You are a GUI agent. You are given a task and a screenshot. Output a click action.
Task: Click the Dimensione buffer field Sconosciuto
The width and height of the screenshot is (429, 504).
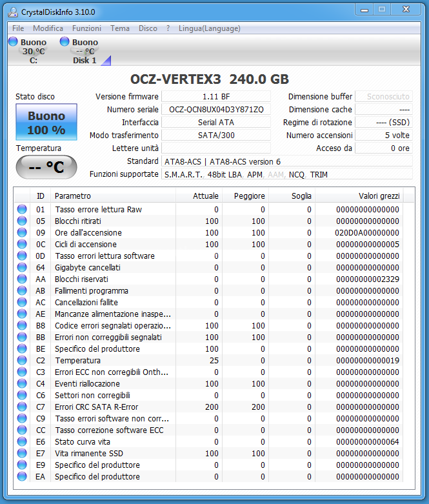coord(384,96)
